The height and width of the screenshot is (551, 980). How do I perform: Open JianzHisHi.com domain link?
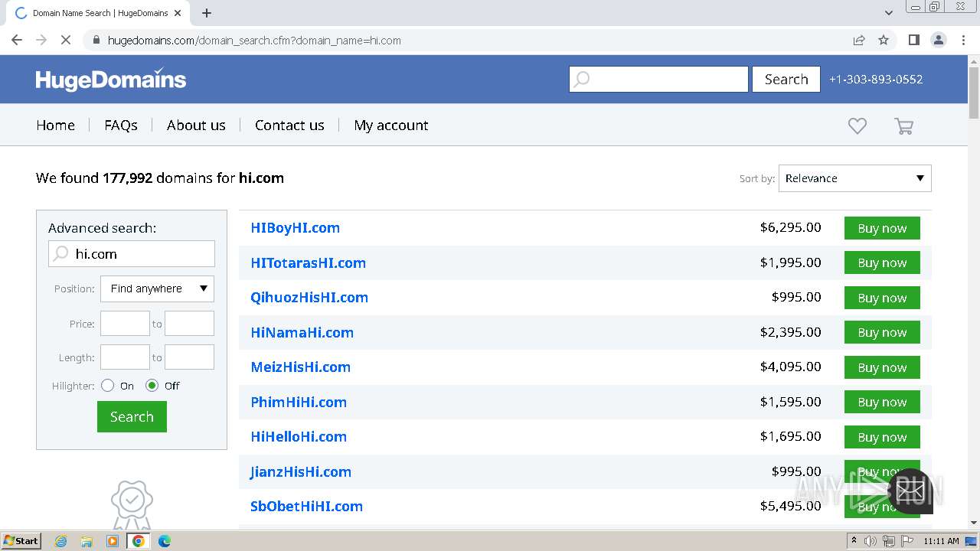[301, 471]
